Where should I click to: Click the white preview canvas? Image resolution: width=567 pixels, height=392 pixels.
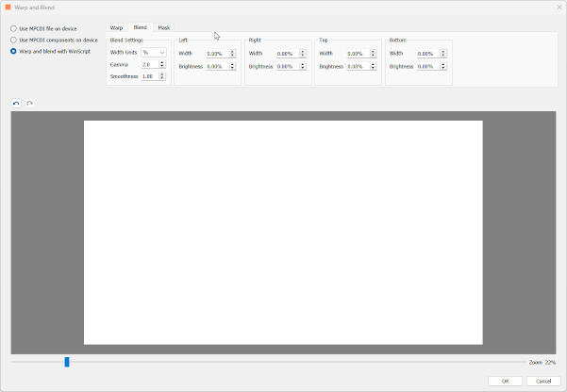tap(283, 232)
